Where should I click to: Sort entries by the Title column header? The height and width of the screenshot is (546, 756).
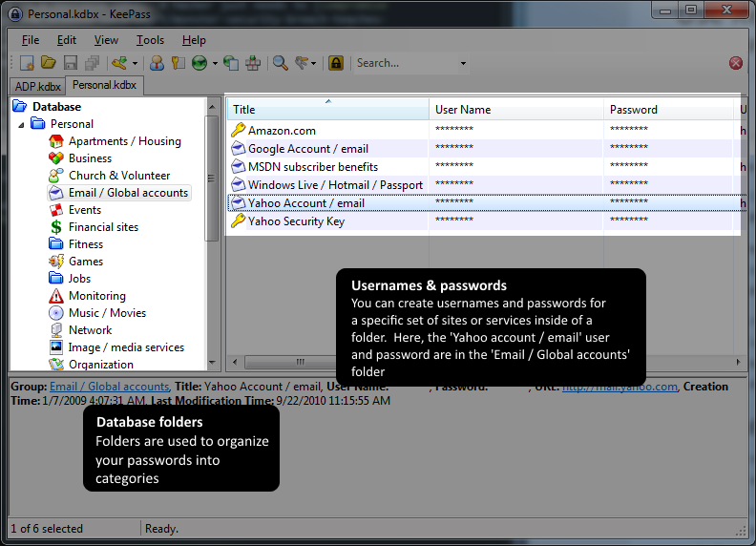pyautogui.click(x=327, y=110)
